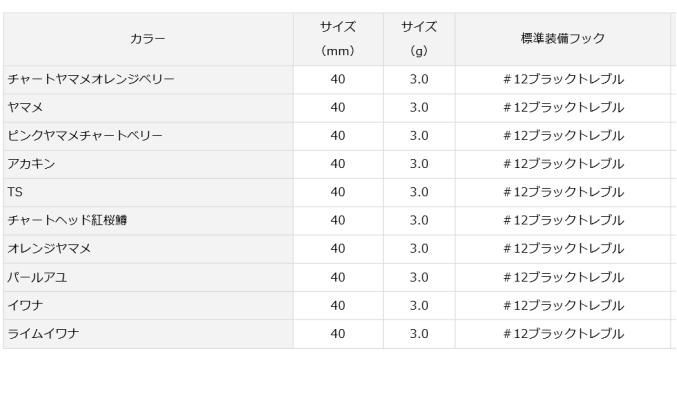Select the チャートヘッド紅桜鱒 color cell
Screen dimensions: 677x406
(x=67, y=220)
